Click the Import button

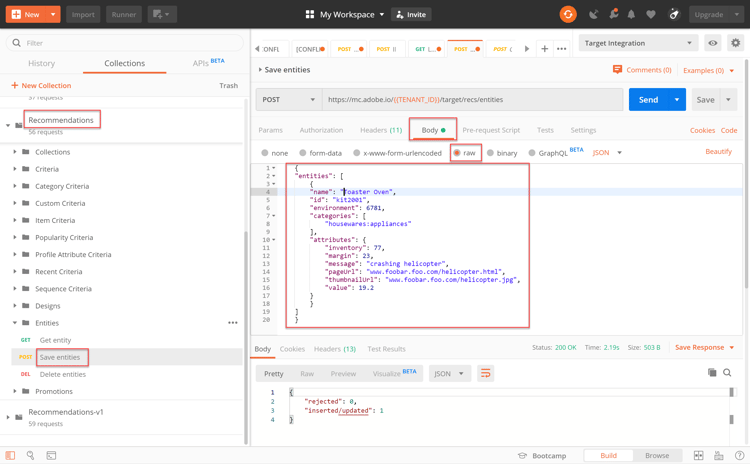click(x=83, y=14)
